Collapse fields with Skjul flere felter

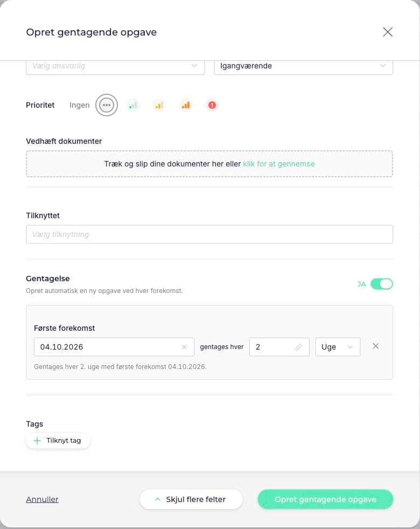[x=191, y=499]
